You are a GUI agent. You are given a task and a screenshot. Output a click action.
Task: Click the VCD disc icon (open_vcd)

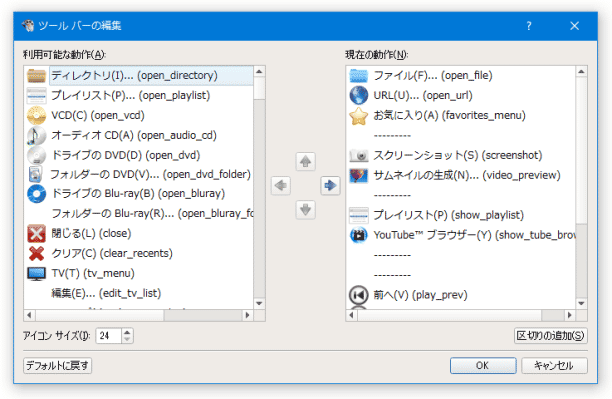(x=36, y=115)
